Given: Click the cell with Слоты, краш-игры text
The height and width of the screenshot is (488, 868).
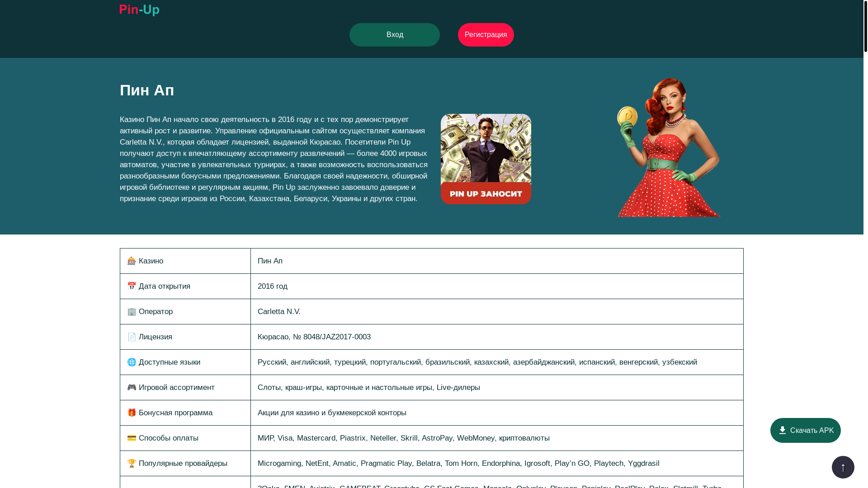Looking at the screenshot, I should click(497, 387).
